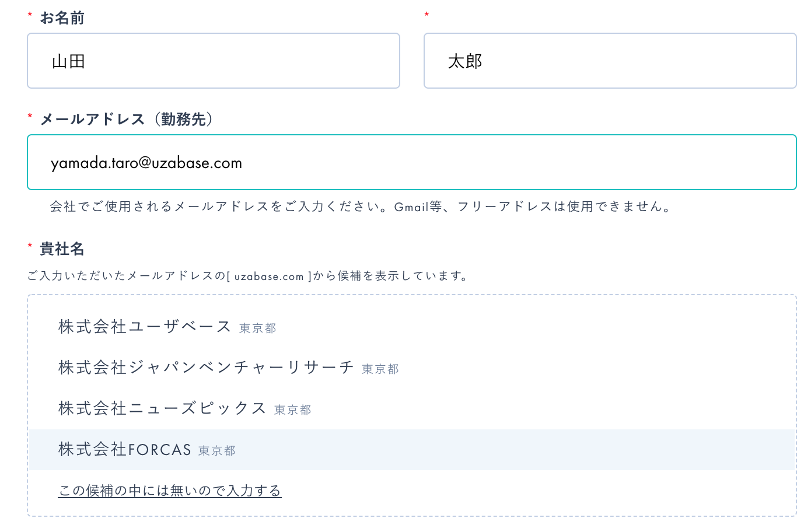
Task: Click the first name field containing 太郎
Action: pos(610,61)
